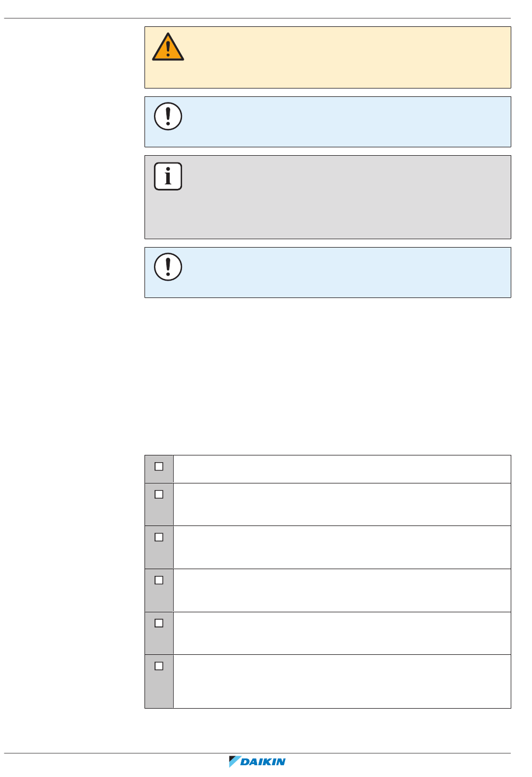532x777 pixels.
Task: Click the square information 'i' icon
Action: 168,176
